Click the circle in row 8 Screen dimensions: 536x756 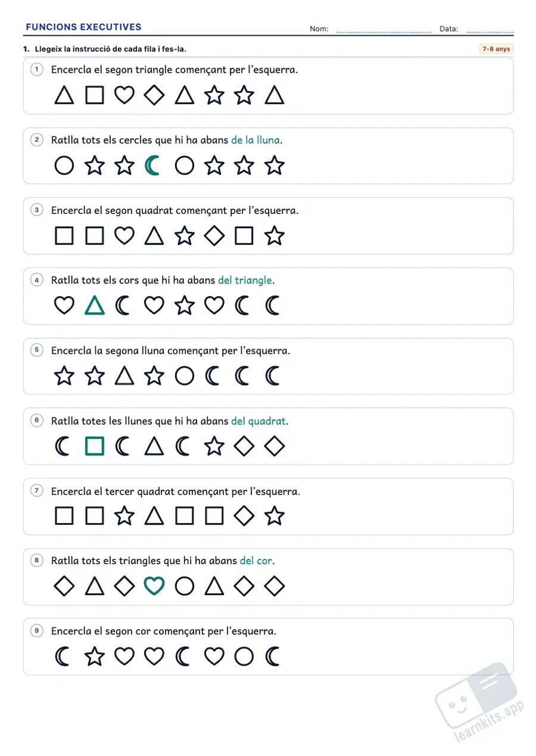tap(185, 587)
